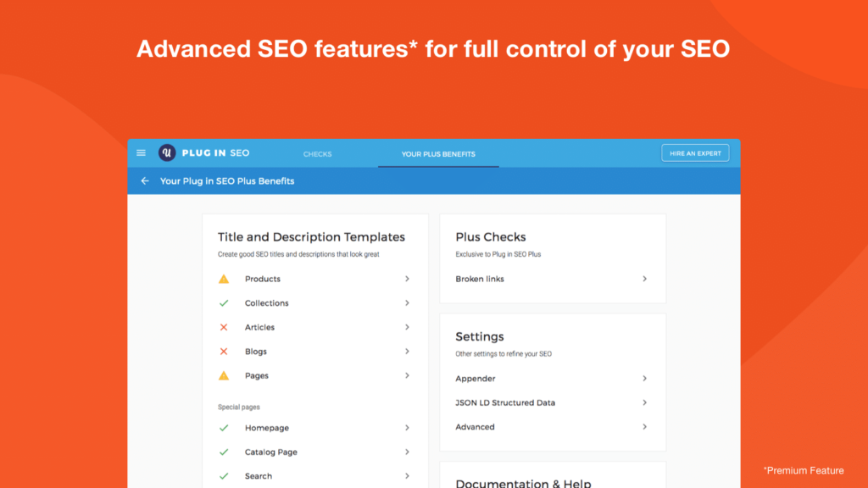Click the warning icon beside Products

[224, 279]
